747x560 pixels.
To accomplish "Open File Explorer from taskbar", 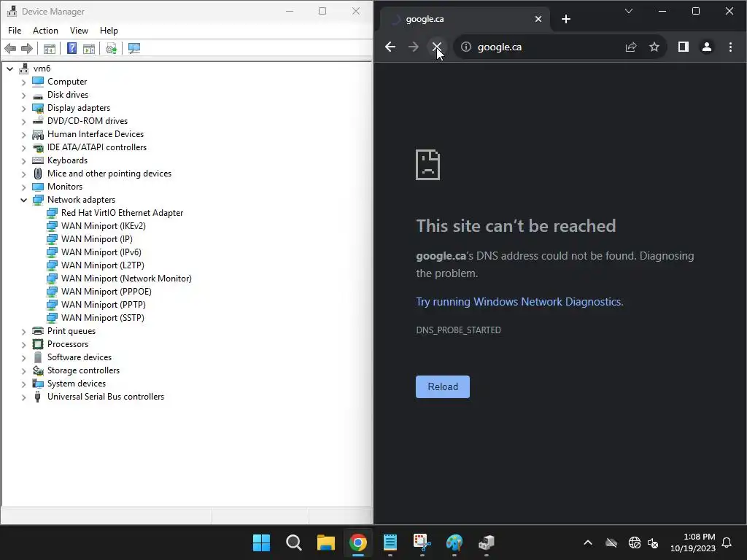I will pyautogui.click(x=326, y=542).
